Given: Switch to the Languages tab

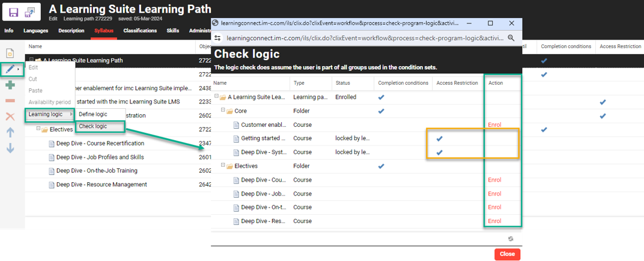Looking at the screenshot, I should 35,31.
